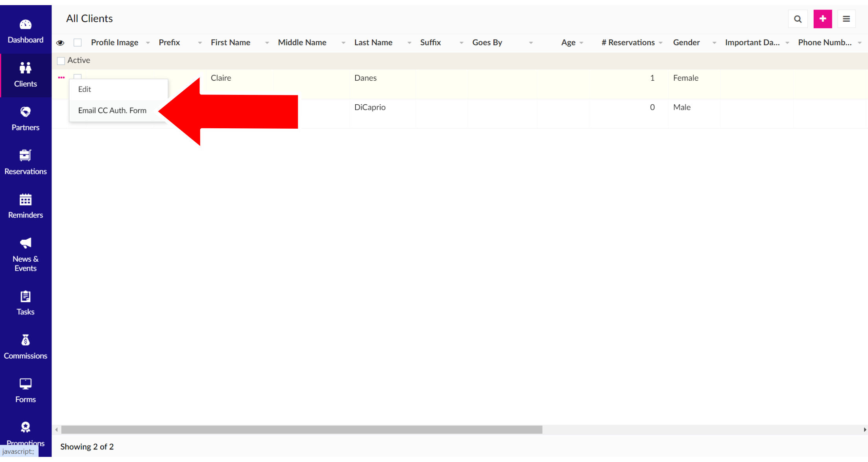Check the select-all header checkbox

click(78, 43)
